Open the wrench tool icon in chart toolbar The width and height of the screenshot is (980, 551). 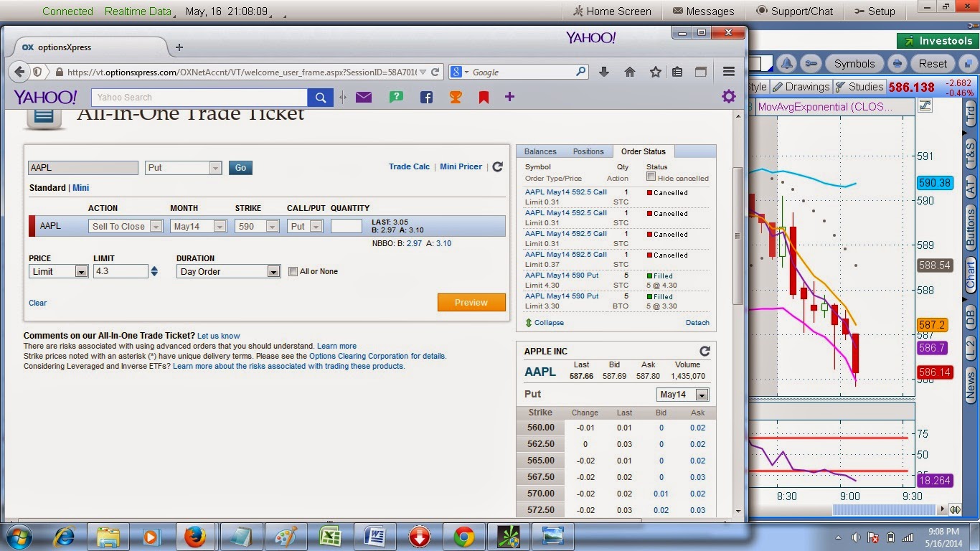(811, 63)
